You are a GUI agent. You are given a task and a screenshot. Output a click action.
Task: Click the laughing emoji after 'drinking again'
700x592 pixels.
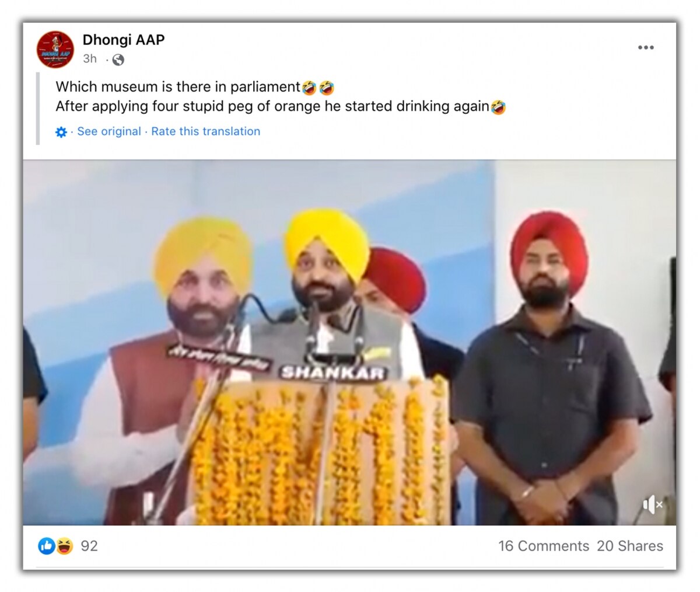coord(498,107)
